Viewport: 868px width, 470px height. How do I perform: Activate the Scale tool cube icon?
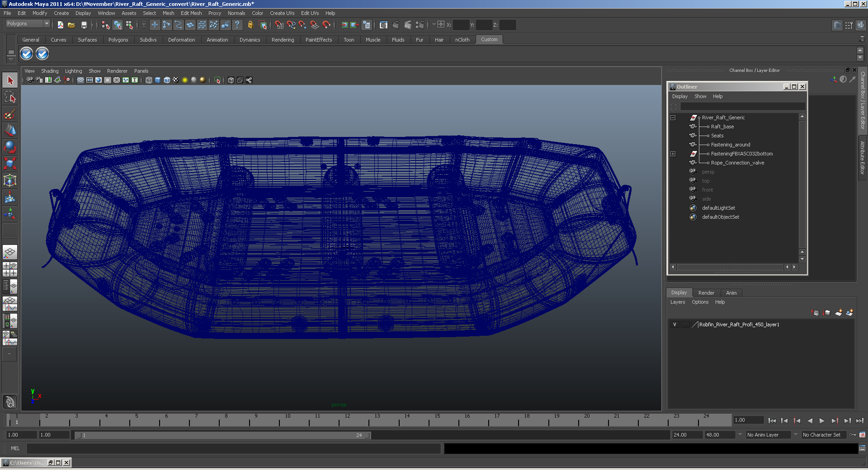pos(10,164)
